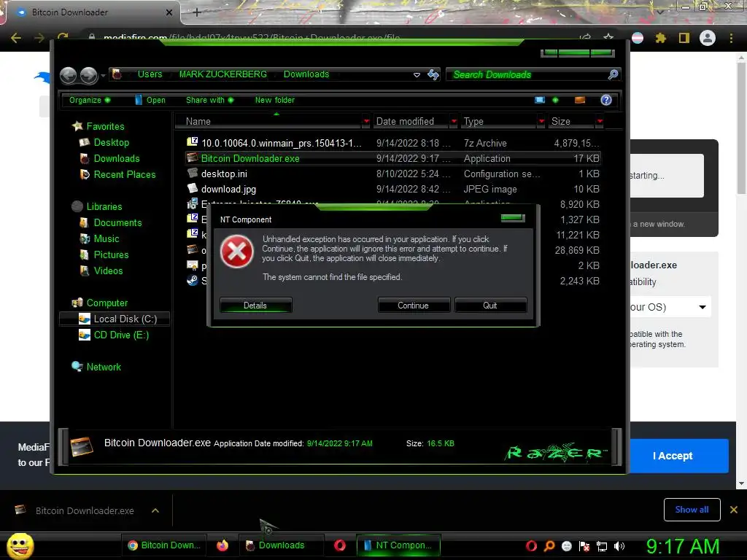Open Chrome extensions puzzle icon
The width and height of the screenshot is (747, 560).
660,38
